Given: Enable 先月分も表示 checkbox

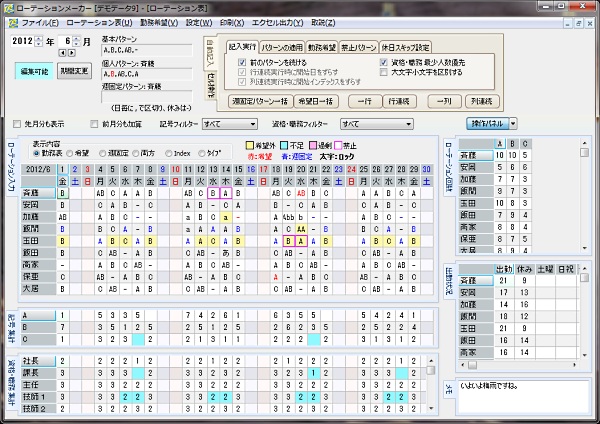Looking at the screenshot, I should pos(17,124).
